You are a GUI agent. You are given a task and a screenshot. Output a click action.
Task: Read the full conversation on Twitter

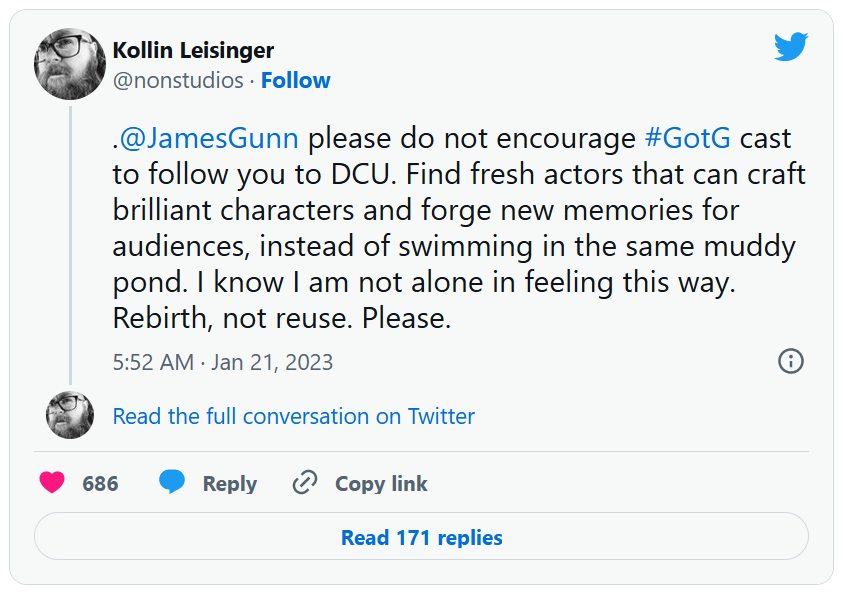[293, 416]
